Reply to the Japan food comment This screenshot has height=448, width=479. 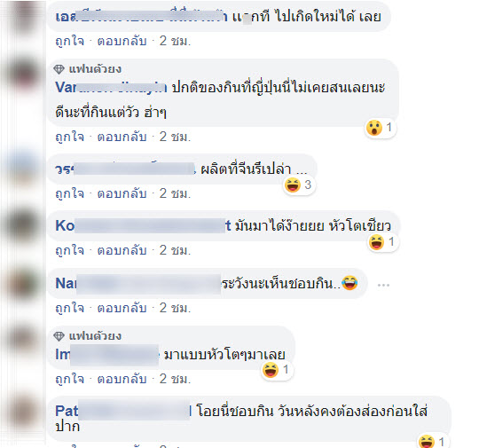122,137
